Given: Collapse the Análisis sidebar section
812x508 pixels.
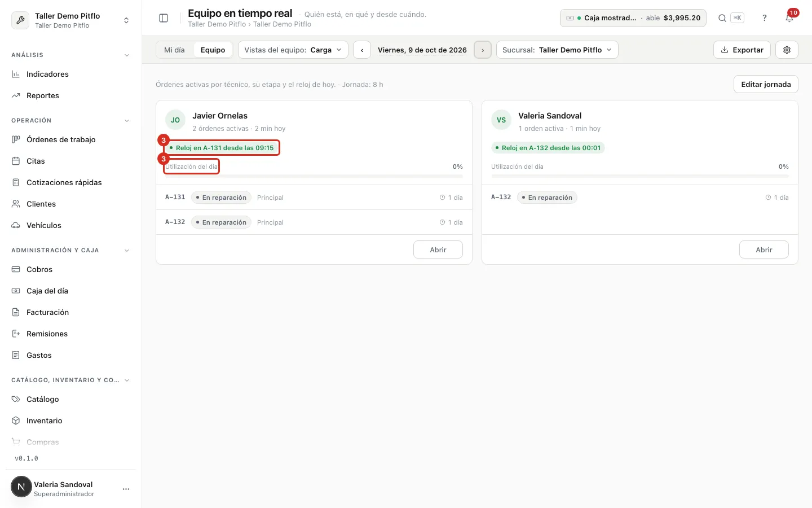Looking at the screenshot, I should 127,55.
